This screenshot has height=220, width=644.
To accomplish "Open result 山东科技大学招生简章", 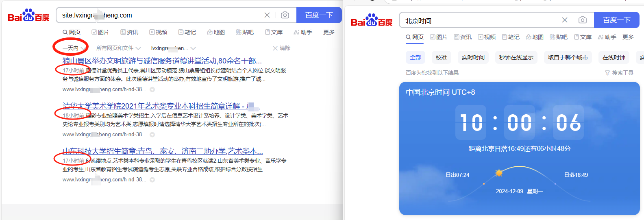I will pyautogui.click(x=163, y=151).
